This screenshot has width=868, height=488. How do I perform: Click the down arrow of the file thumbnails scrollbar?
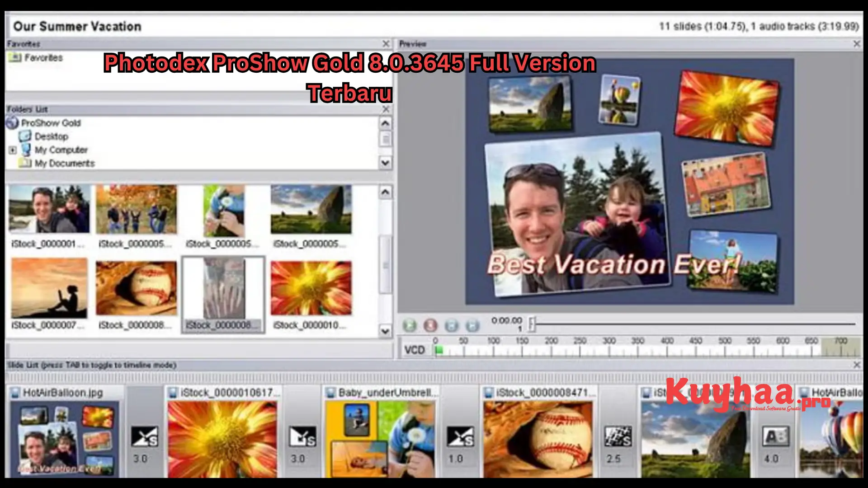pyautogui.click(x=385, y=331)
